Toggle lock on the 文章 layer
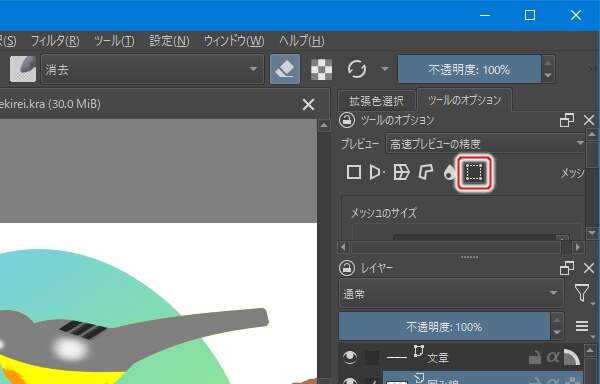The height and width of the screenshot is (384, 600). click(535, 358)
